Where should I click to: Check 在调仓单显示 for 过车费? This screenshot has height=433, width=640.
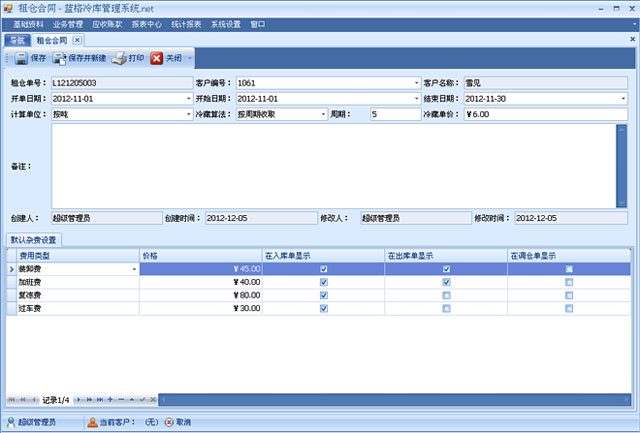click(569, 309)
